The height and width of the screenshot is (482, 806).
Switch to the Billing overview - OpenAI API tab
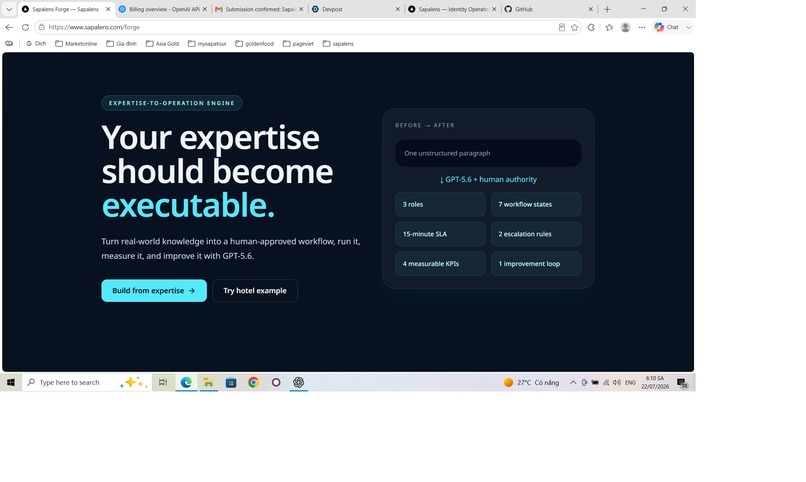[x=163, y=9]
